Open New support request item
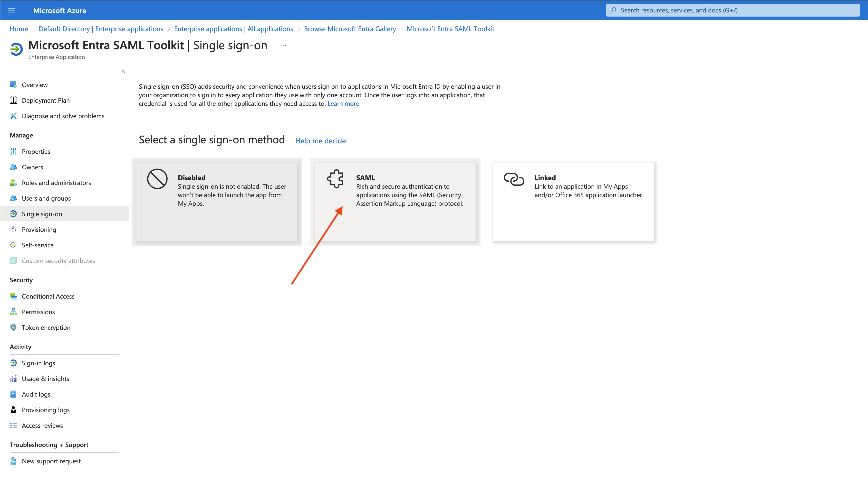 pyautogui.click(x=51, y=461)
